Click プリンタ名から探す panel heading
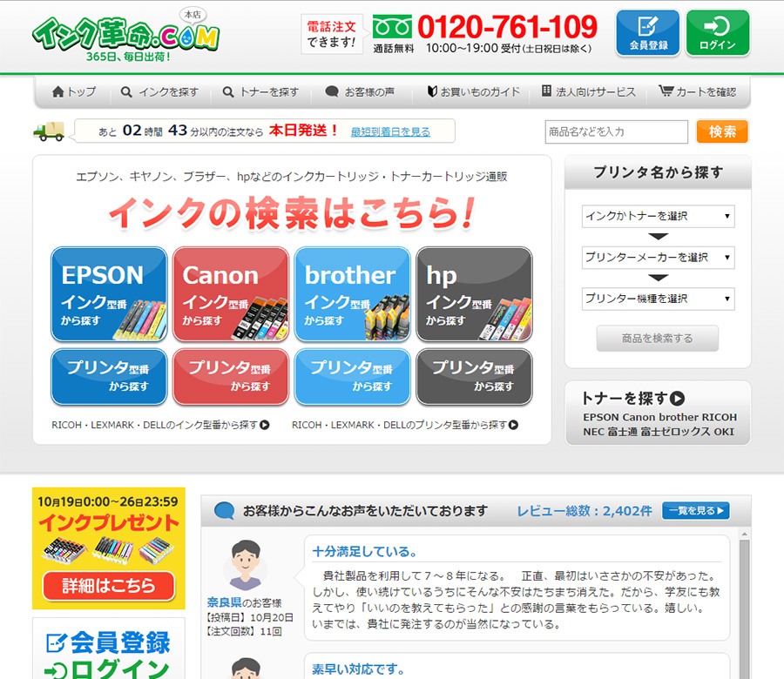The width and height of the screenshot is (784, 679). tap(658, 172)
